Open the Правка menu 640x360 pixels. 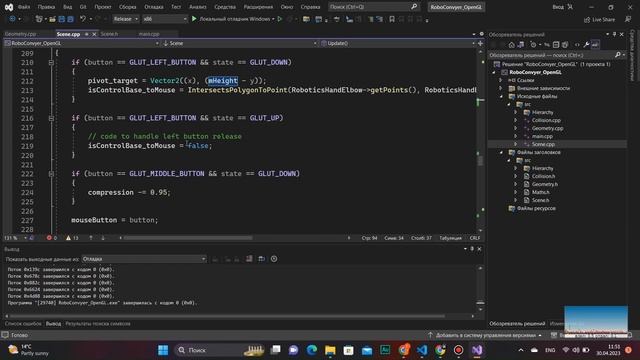click(x=46, y=7)
